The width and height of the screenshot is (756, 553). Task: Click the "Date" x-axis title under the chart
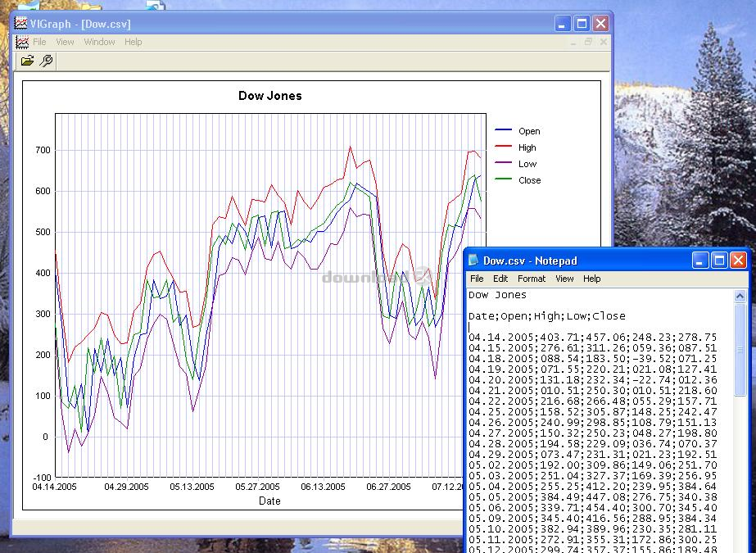point(269,501)
